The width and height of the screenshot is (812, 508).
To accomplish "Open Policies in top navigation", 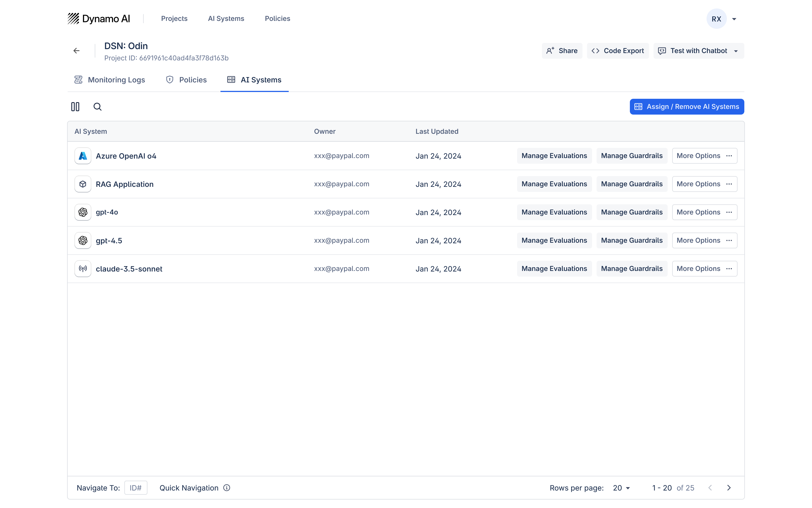I will coord(277,18).
